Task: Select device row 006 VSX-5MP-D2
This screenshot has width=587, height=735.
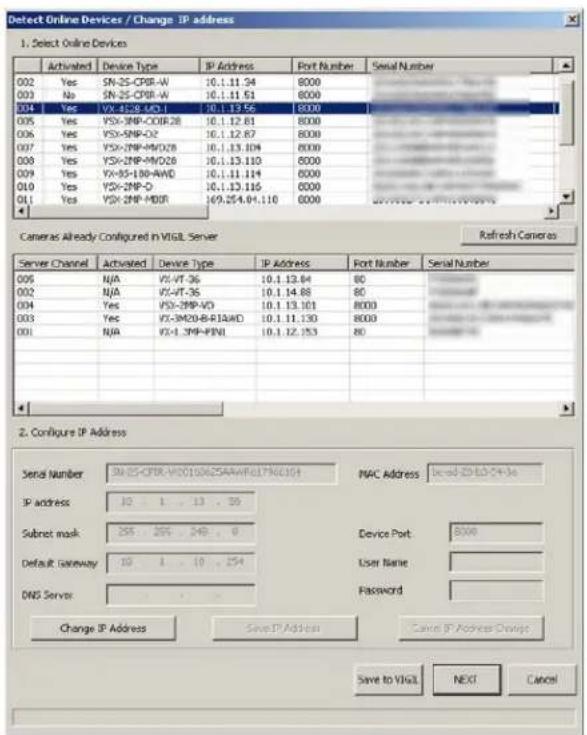Action: 286,135
